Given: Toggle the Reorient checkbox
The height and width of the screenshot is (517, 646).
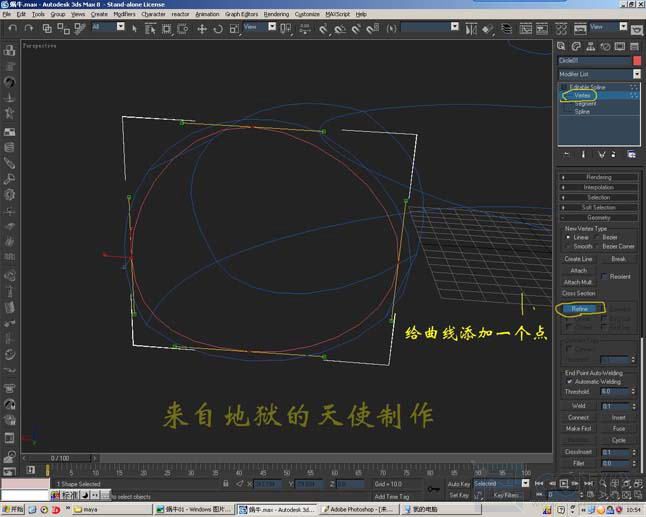Looking at the screenshot, I should (604, 276).
